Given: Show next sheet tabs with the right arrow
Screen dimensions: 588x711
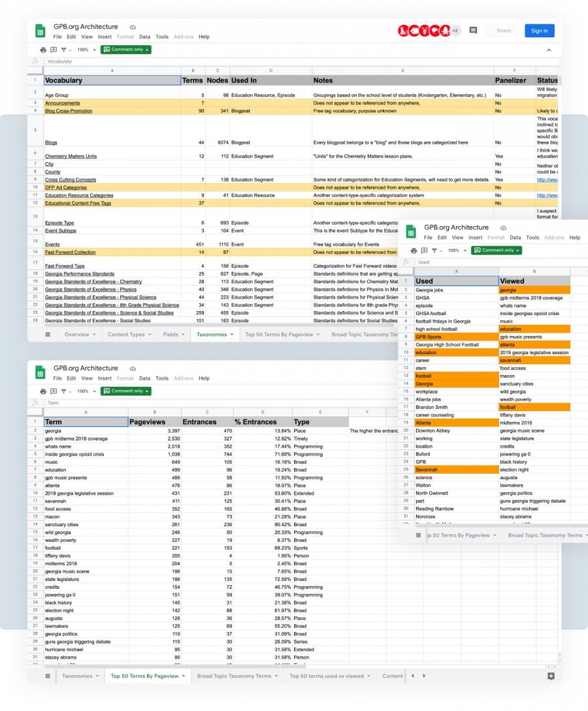Looking at the screenshot, I should [424, 676].
